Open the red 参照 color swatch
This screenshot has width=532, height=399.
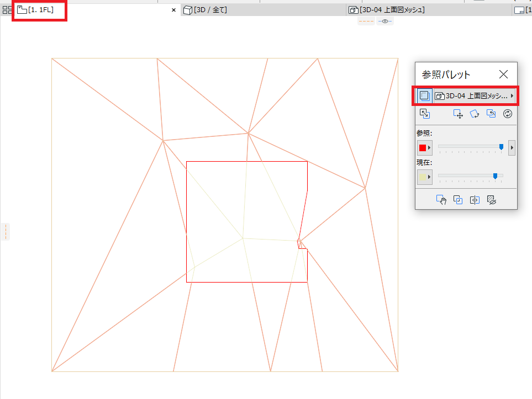424,148
